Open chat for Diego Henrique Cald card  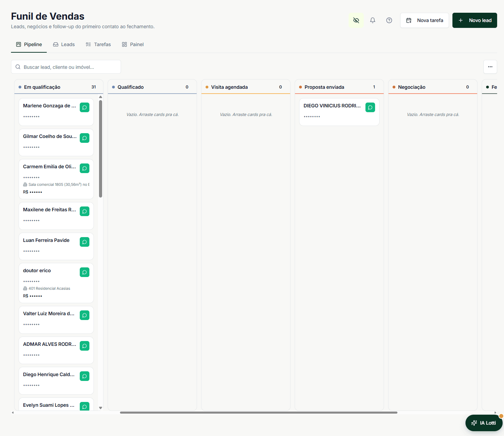click(85, 376)
